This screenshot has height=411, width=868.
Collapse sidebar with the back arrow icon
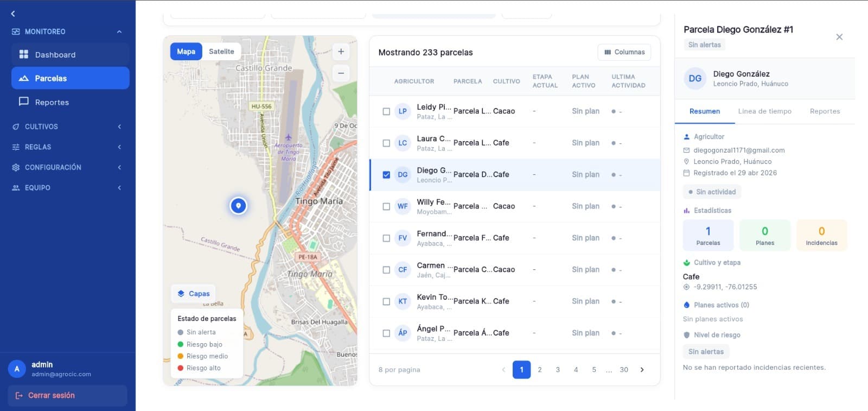coord(13,14)
